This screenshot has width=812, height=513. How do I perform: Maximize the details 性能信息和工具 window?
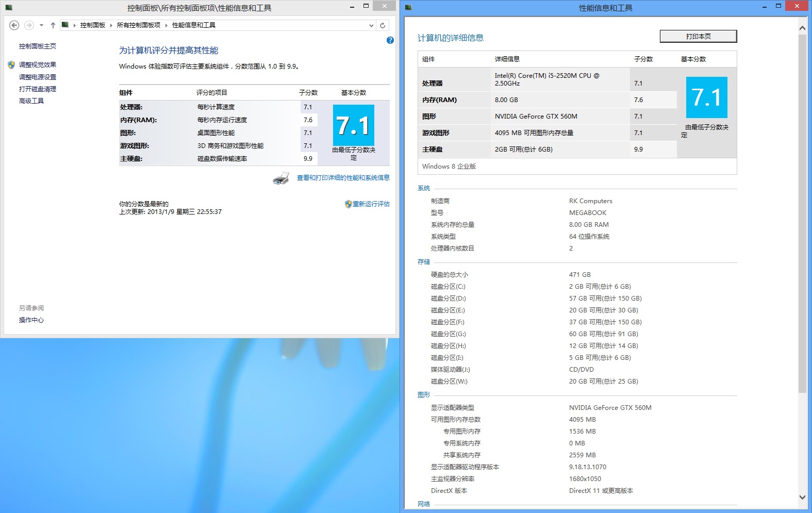click(778, 7)
